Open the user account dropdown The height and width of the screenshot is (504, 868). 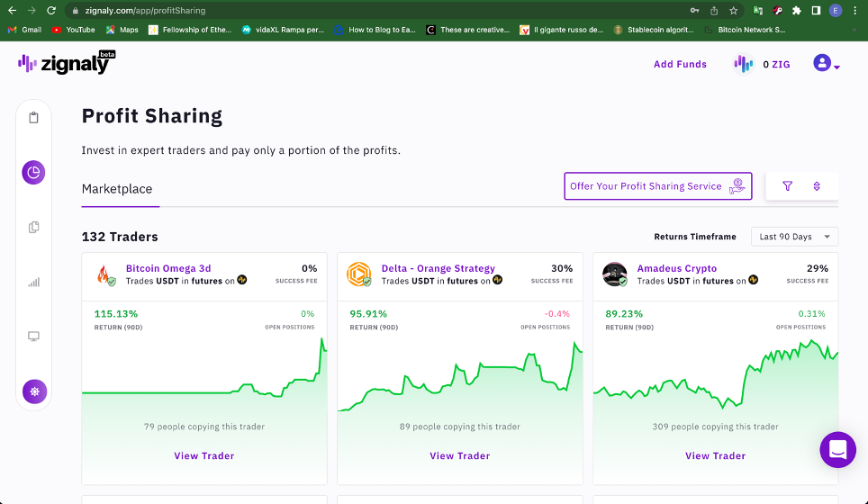827,64
